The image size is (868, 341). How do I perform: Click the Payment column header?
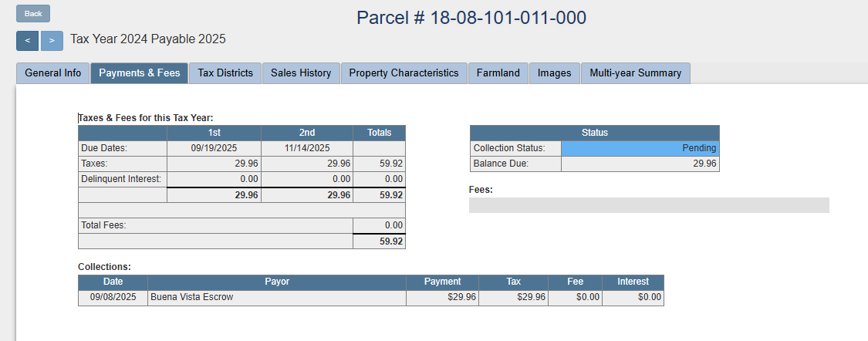442,282
